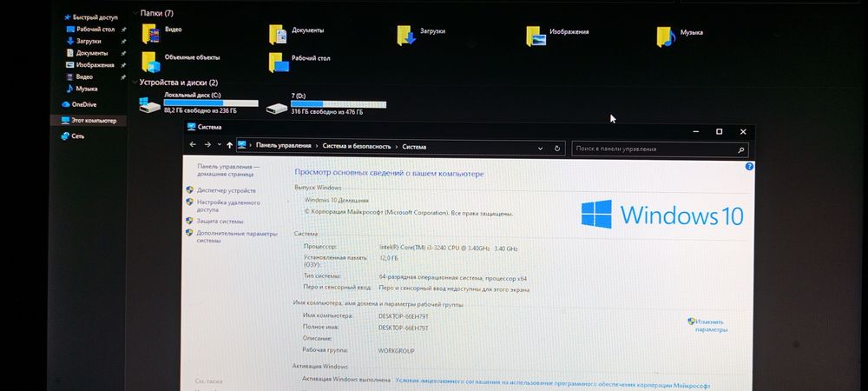
Task: Maximize the Система window
Action: click(719, 132)
